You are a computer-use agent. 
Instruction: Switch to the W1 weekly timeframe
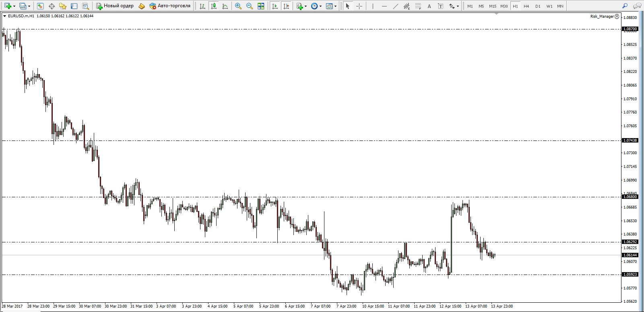(x=549, y=6)
